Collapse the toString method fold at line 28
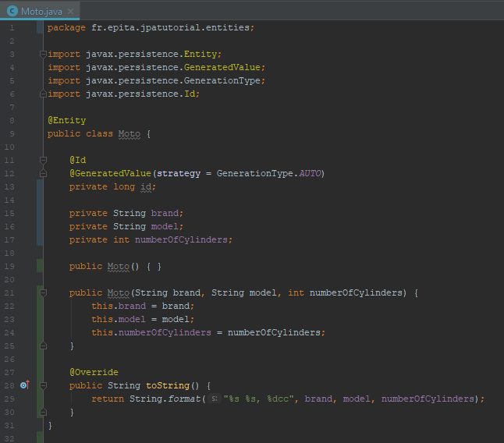 tap(43, 385)
